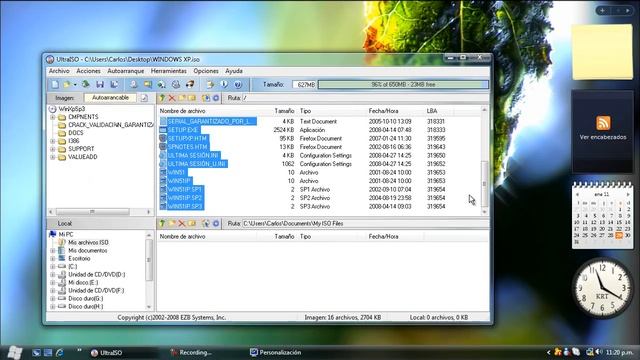Click the Open folder icon in main toolbar
The width and height of the screenshot is (640, 360).
[x=67, y=84]
